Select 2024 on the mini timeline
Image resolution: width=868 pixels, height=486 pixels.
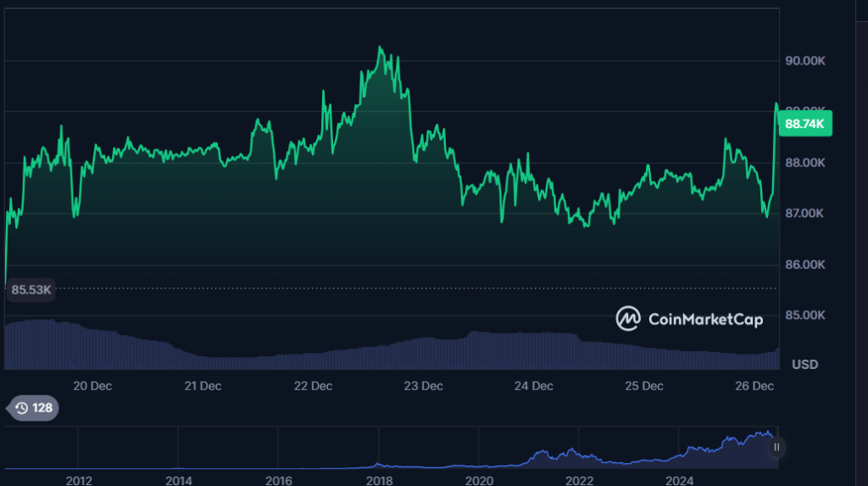coord(679,480)
